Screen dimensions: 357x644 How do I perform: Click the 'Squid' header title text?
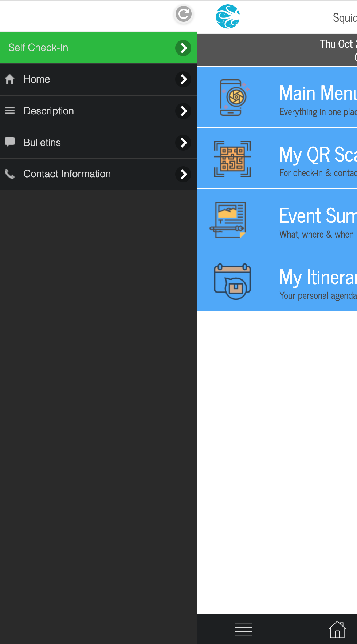tap(345, 18)
